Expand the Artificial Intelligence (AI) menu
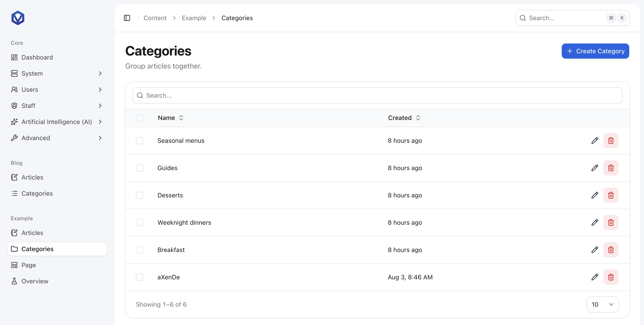 (x=57, y=122)
